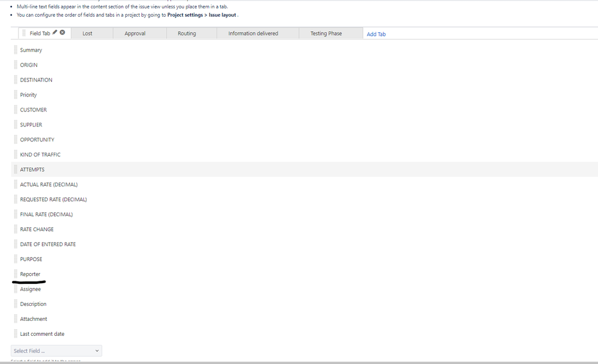
Task: Select the REQUESTED RATE (DECIMAL) field
Action: pyautogui.click(x=304, y=199)
